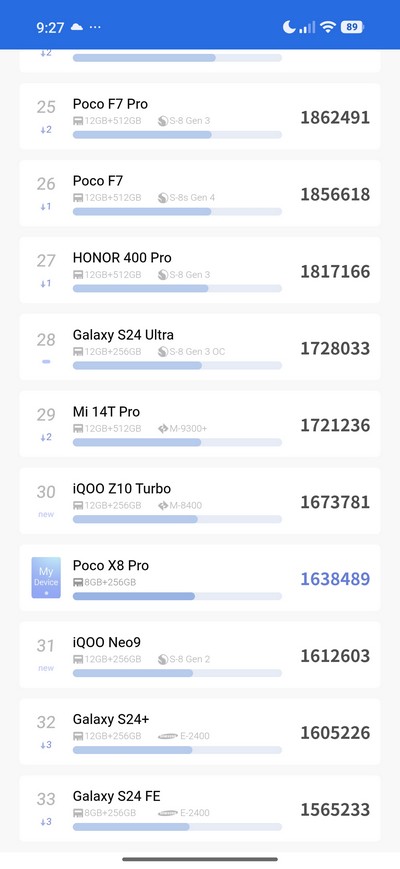Screen dimensions: 400x869
Task: Select the Galaxy S24 Ultra row
Action: pos(200,347)
